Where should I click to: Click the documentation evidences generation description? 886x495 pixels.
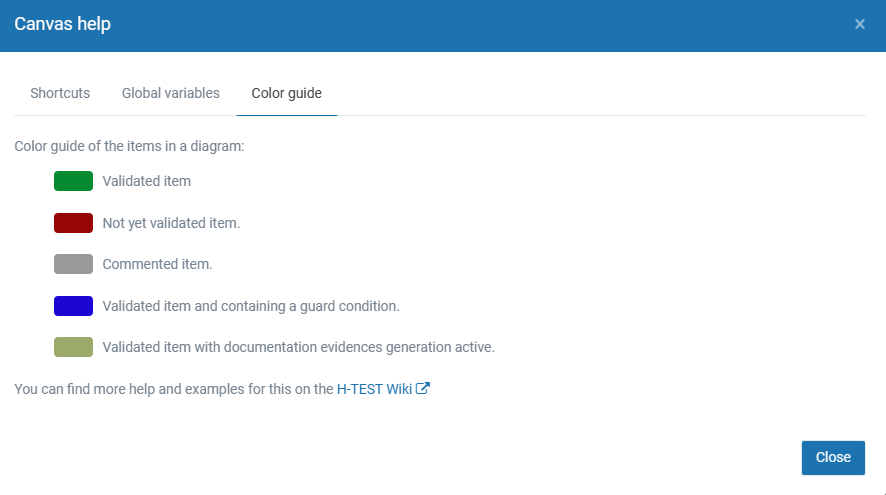pos(298,347)
